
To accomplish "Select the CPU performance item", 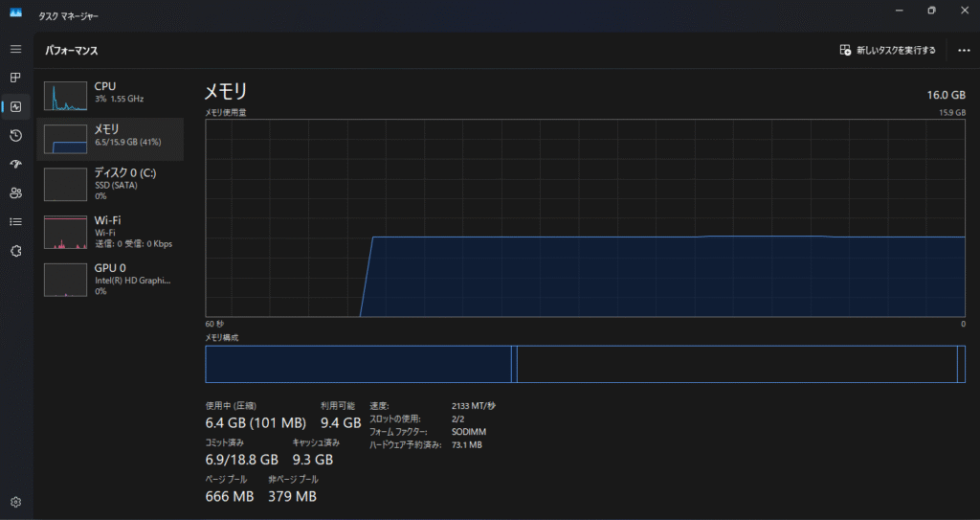I will click(x=110, y=96).
